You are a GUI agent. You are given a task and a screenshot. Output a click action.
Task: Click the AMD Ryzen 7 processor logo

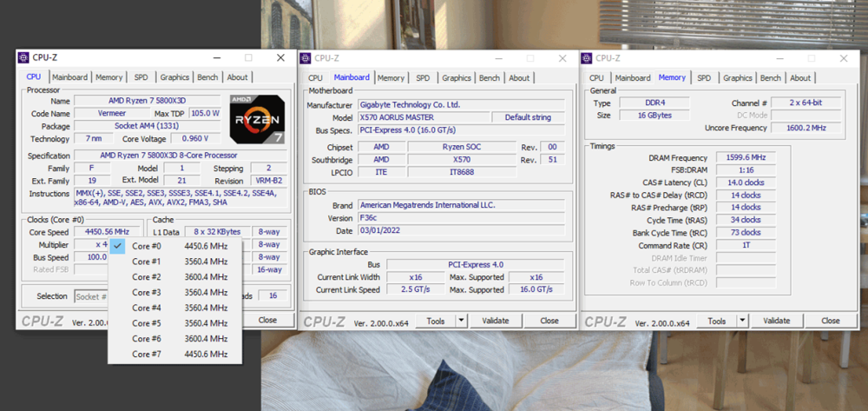click(258, 119)
